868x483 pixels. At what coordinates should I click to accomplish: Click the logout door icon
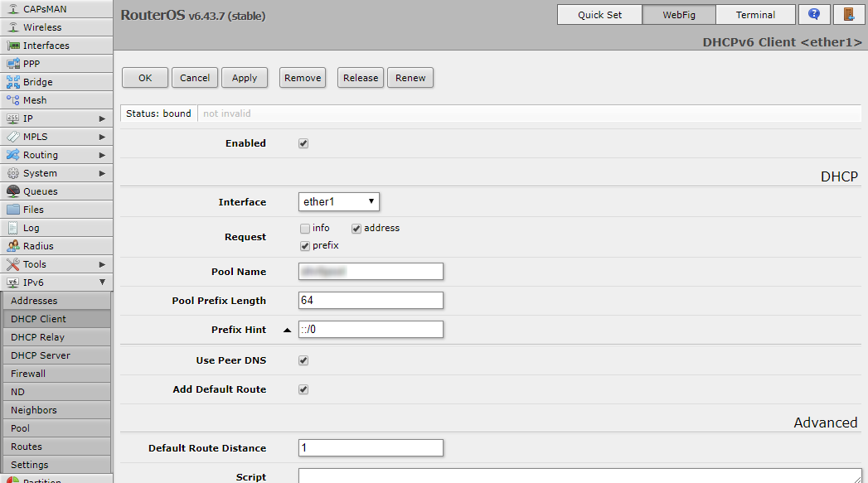[x=848, y=15]
